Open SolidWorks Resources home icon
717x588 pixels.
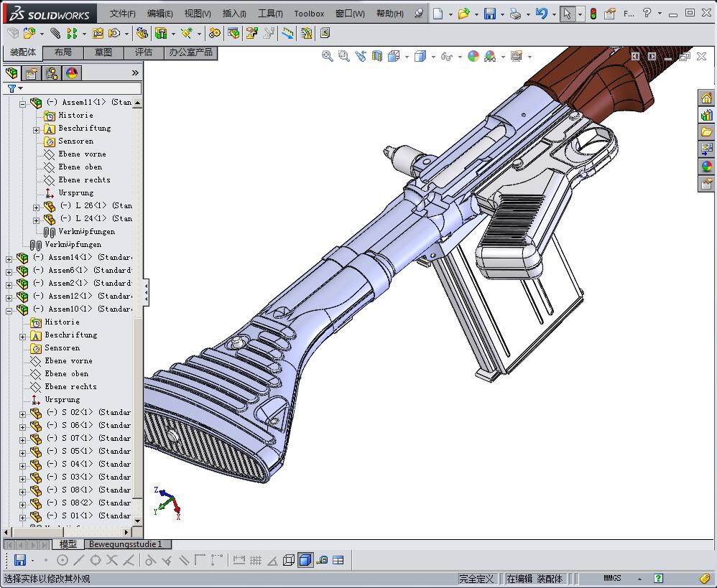tap(706, 98)
